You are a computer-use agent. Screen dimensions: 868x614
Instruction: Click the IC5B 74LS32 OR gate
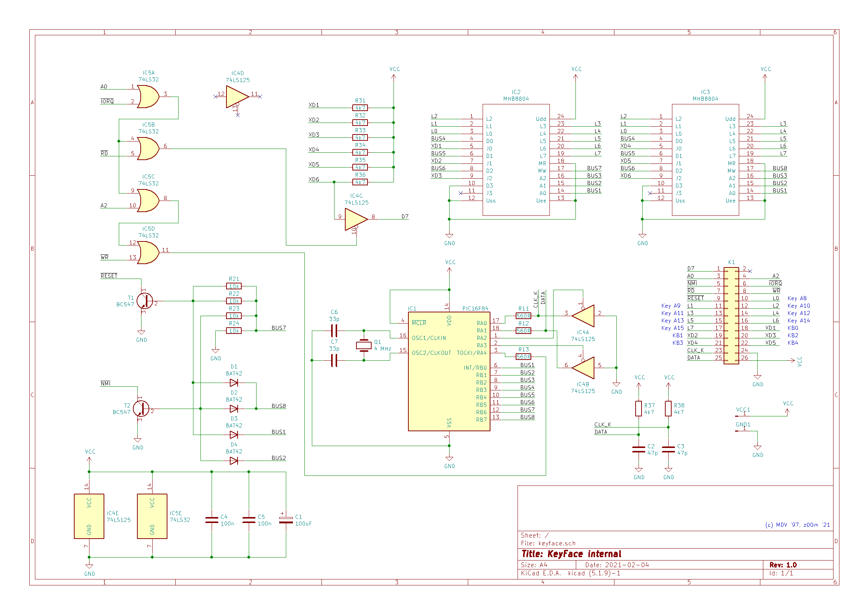(148, 149)
